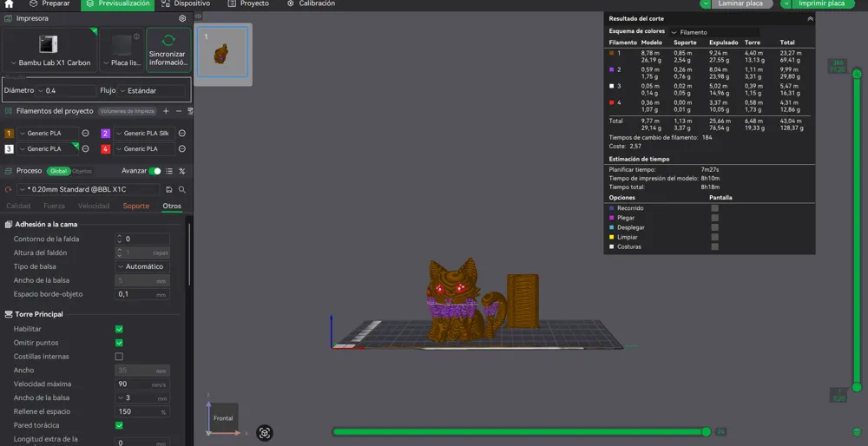Remove filament 1 Generic PLA
868x446 pixels.
click(x=85, y=134)
